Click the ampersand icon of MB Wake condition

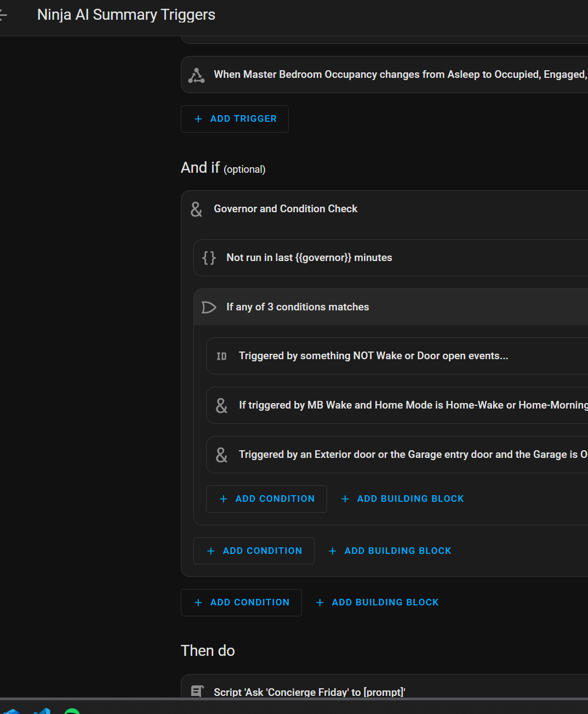[221, 406]
